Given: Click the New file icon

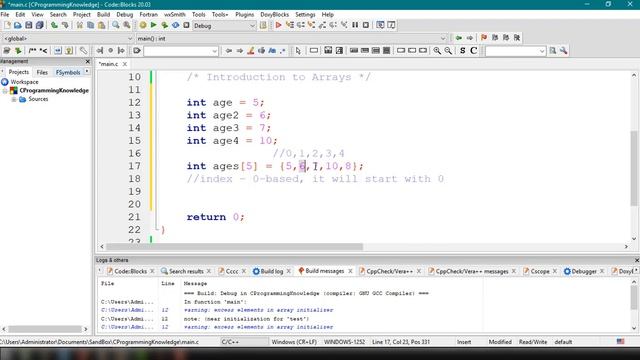Looking at the screenshot, I should click(x=7, y=25).
